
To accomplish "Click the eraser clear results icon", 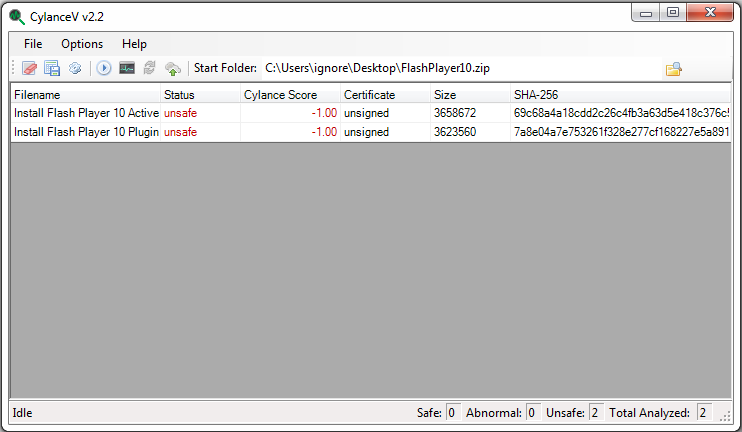I will coord(29,68).
